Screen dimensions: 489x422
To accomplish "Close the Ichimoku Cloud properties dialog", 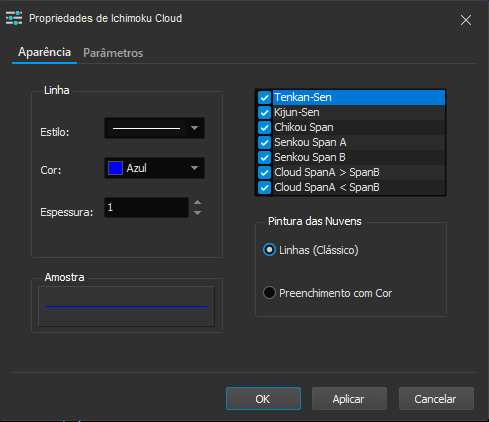I will click(466, 20).
